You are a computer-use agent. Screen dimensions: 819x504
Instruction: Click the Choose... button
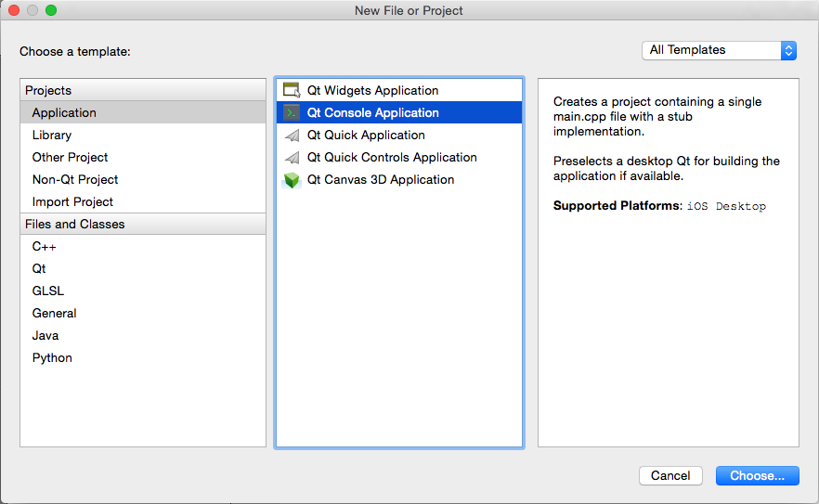click(758, 476)
